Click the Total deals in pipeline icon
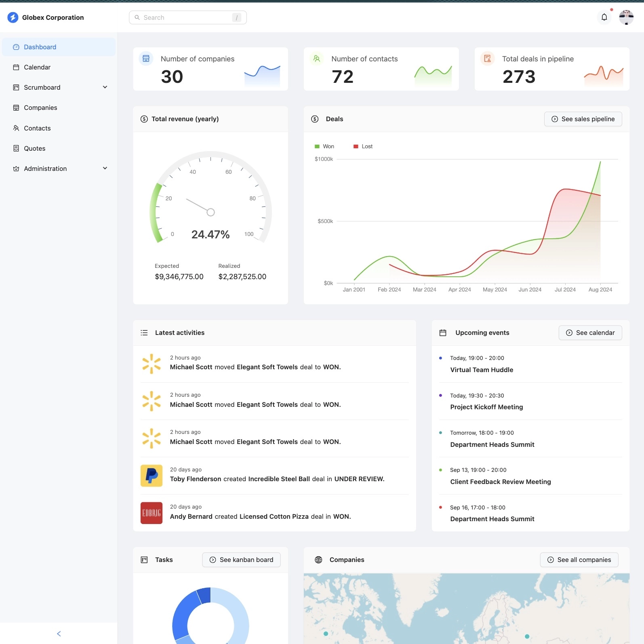This screenshot has width=644, height=644. coord(488,59)
